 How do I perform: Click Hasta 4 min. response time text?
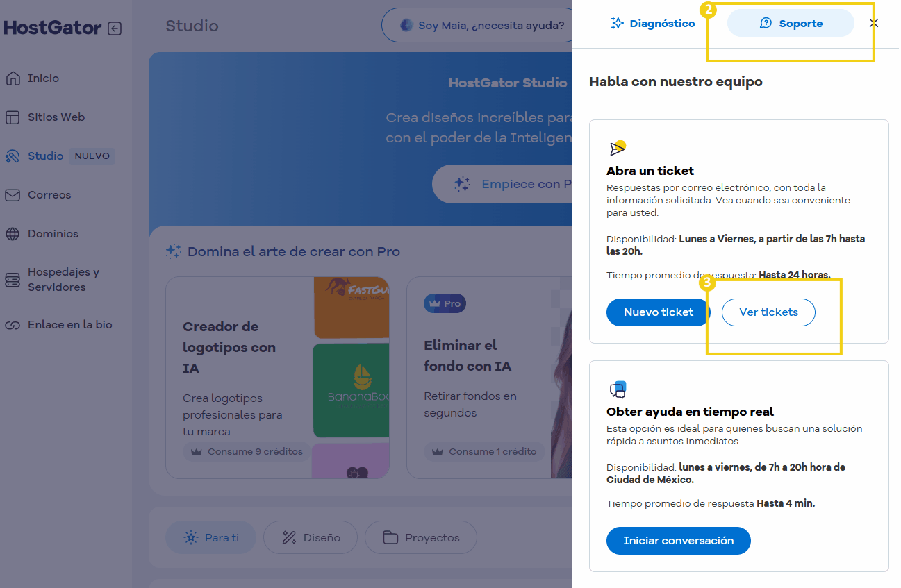[x=786, y=503]
